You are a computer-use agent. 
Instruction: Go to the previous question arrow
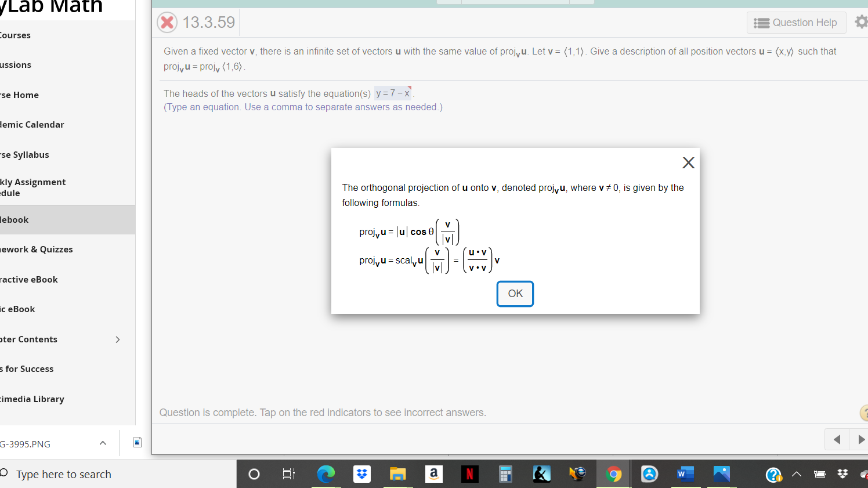[837, 439]
